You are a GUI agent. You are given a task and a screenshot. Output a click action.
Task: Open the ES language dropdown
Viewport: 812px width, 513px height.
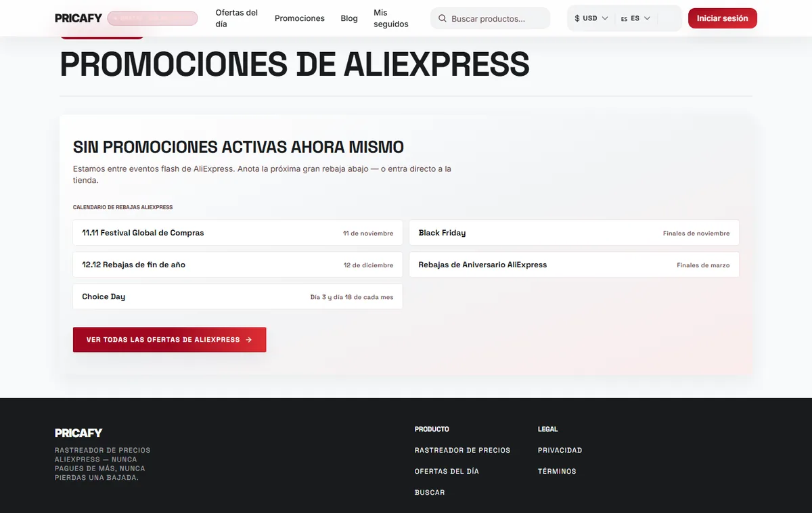pos(635,18)
